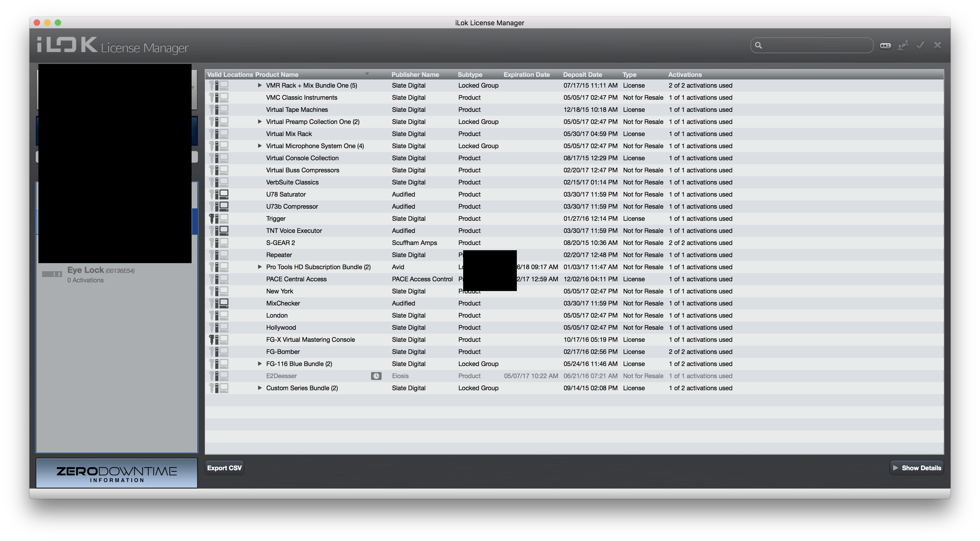Click the Activate License checkmark icon

920,46
